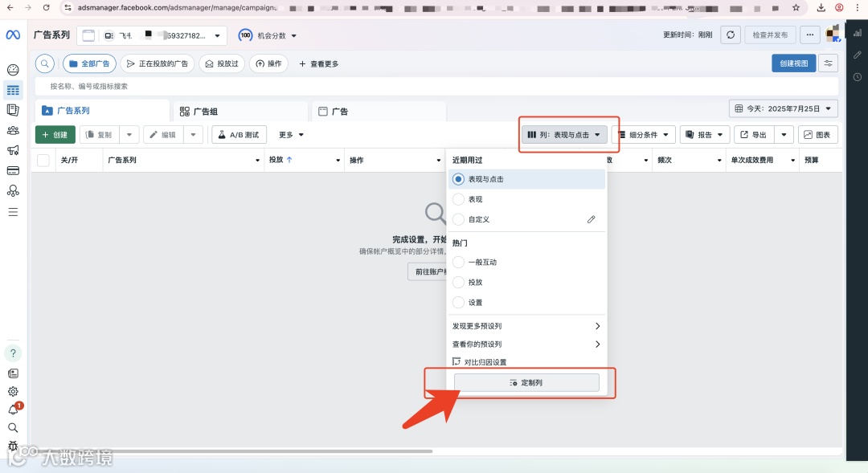Screen dimensions: 868x473
Task: Bookmark page with star icon
Action: (x=796, y=8)
